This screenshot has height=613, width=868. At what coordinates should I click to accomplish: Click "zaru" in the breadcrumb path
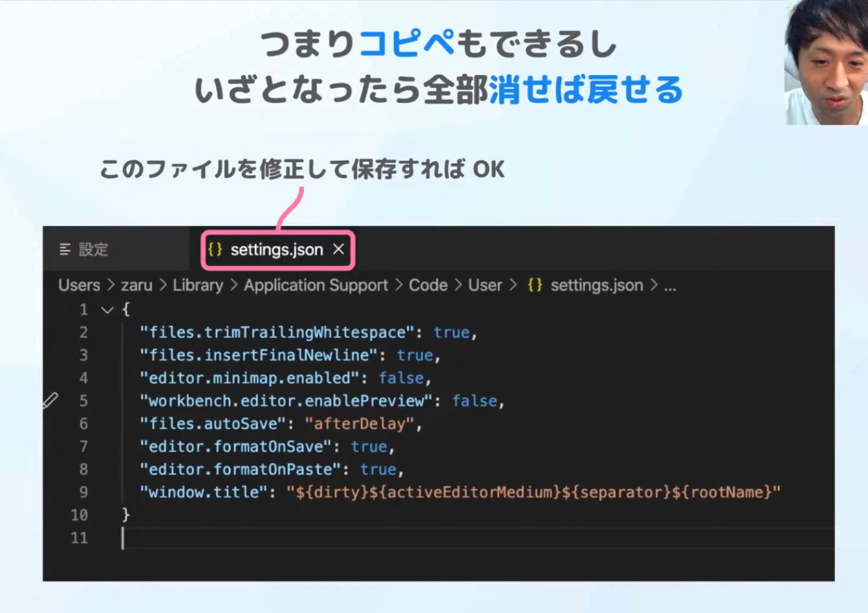pos(136,285)
